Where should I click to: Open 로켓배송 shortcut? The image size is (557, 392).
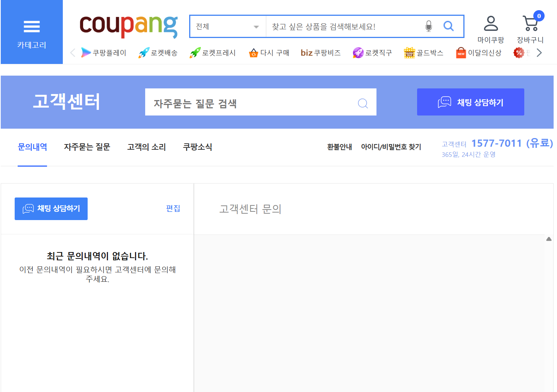[158, 53]
